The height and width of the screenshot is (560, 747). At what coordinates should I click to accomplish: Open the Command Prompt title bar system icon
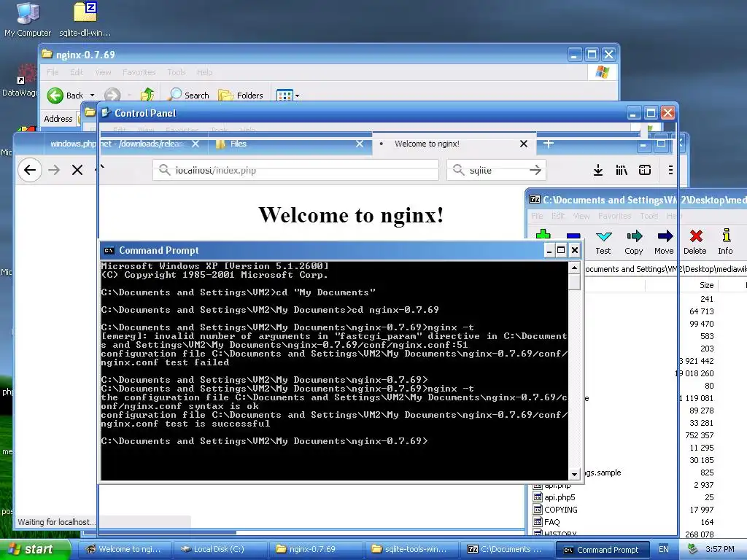pos(109,251)
